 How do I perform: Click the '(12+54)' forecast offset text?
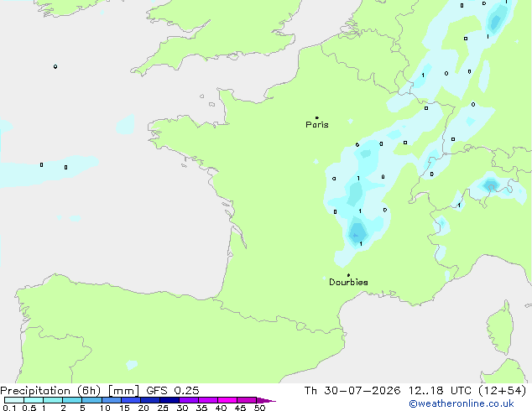(503, 391)
